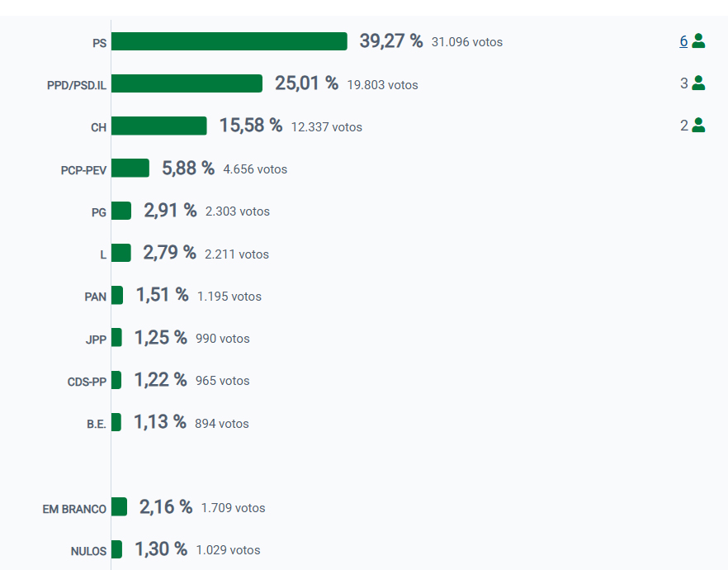Click the JPP party label
Viewport: 728px width, 570px height.
96,340
